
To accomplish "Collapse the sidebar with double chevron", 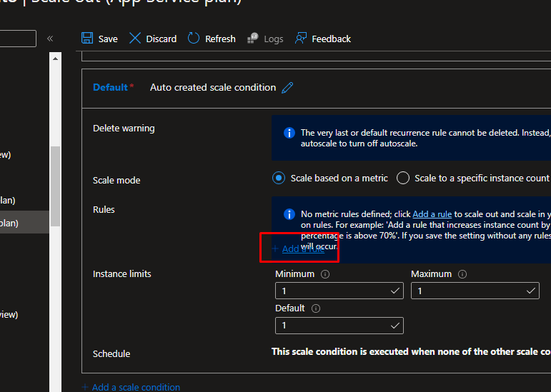I will point(50,39).
